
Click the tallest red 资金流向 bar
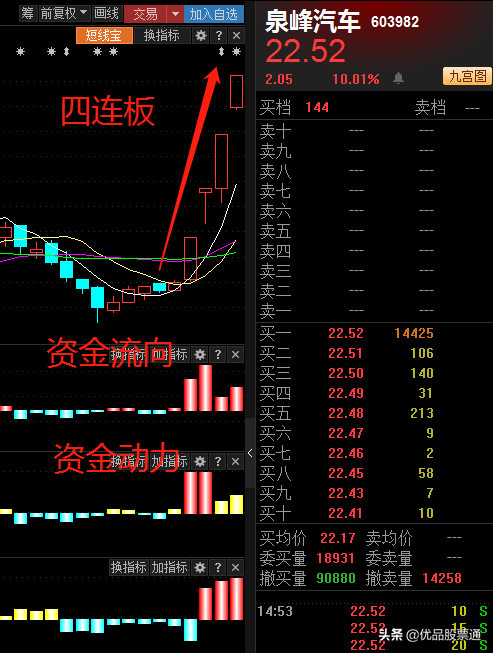point(205,388)
